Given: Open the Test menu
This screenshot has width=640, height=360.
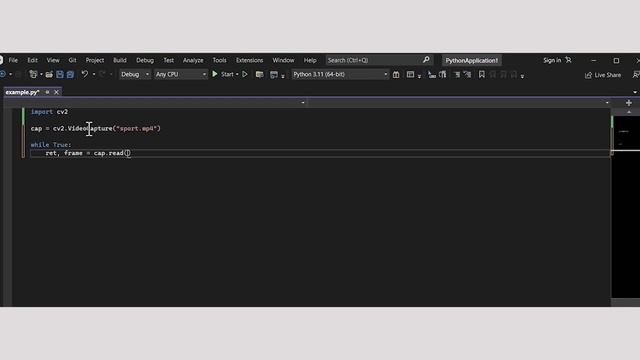Looking at the screenshot, I should (x=169, y=60).
